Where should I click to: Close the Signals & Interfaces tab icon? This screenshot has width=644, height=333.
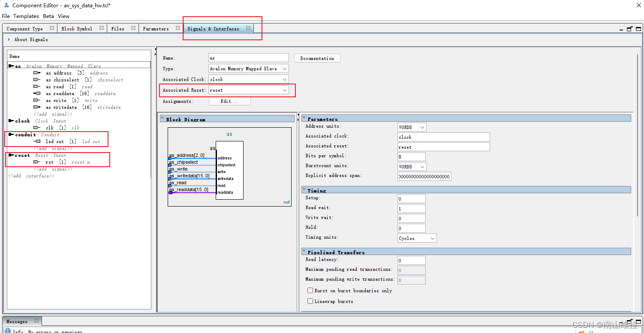click(x=248, y=28)
